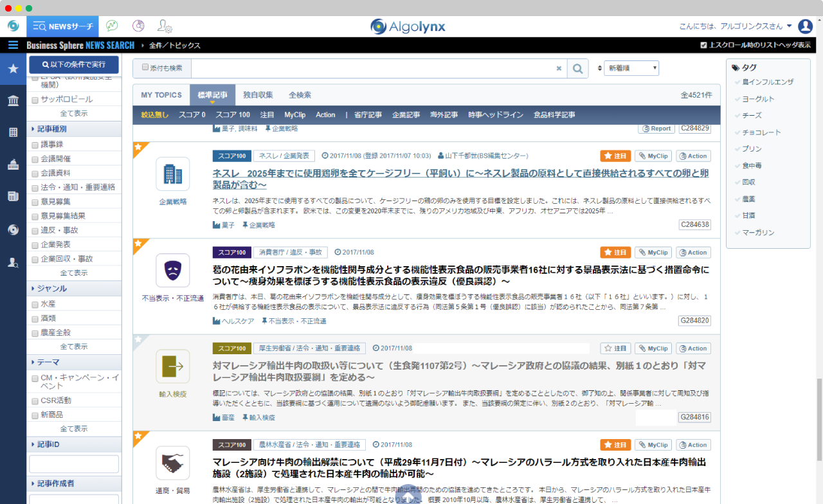
Task: Switch to the 独自収集 tab
Action: click(x=258, y=95)
